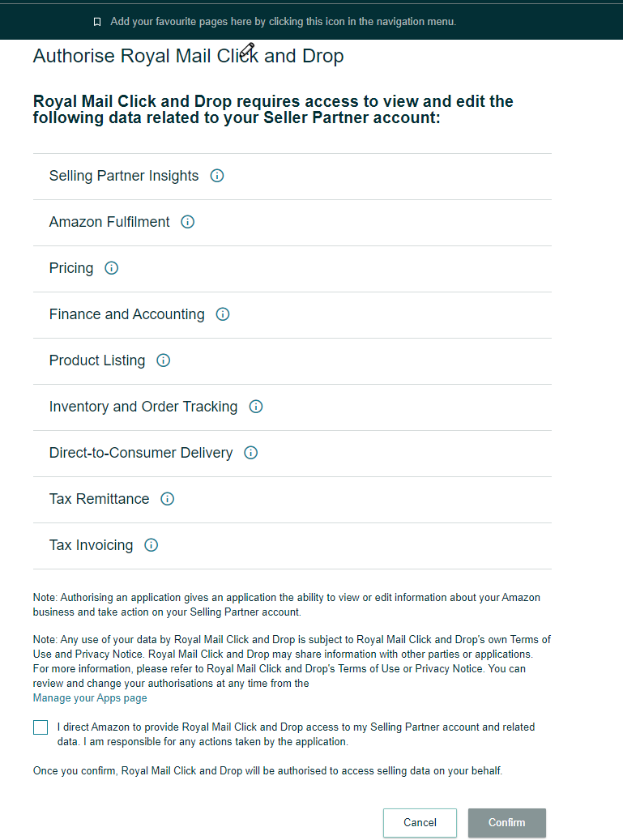Image resolution: width=623 pixels, height=840 pixels.
Task: Open the Pricing info icon
Action: (112, 268)
